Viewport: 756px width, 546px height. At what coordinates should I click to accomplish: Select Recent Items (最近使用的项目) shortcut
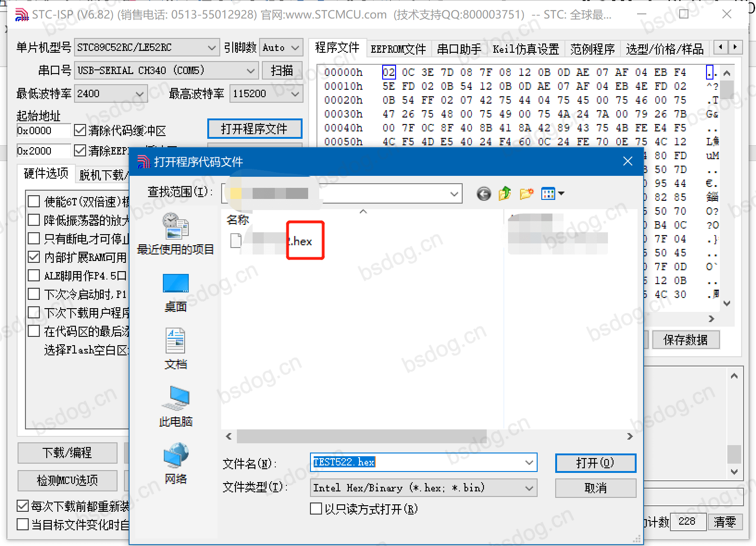(175, 233)
